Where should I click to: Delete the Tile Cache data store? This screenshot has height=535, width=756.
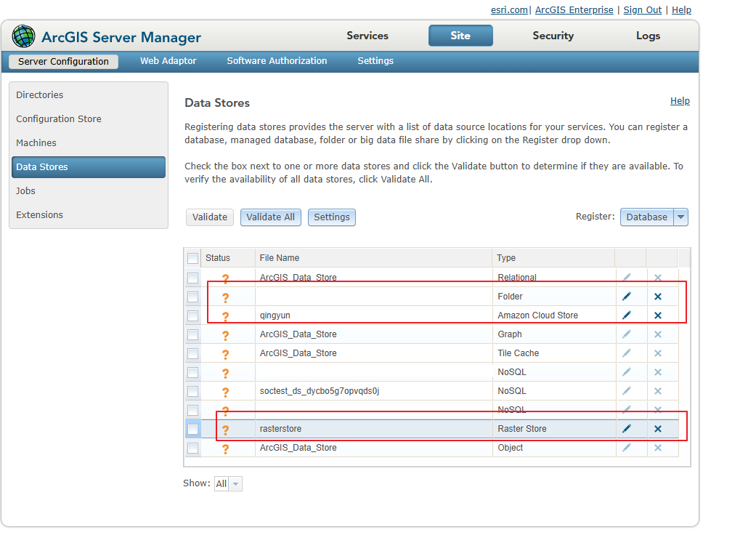658,353
